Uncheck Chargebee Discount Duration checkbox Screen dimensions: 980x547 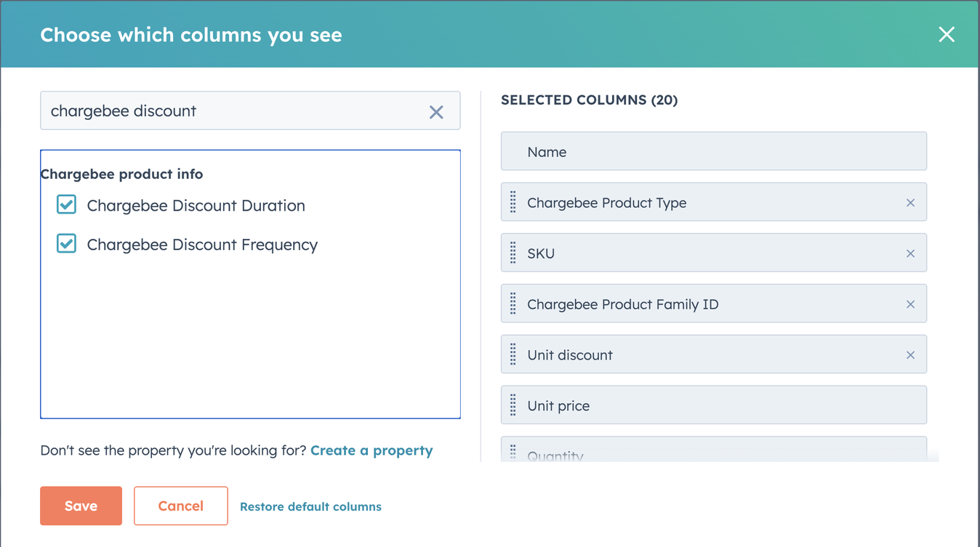pos(66,205)
